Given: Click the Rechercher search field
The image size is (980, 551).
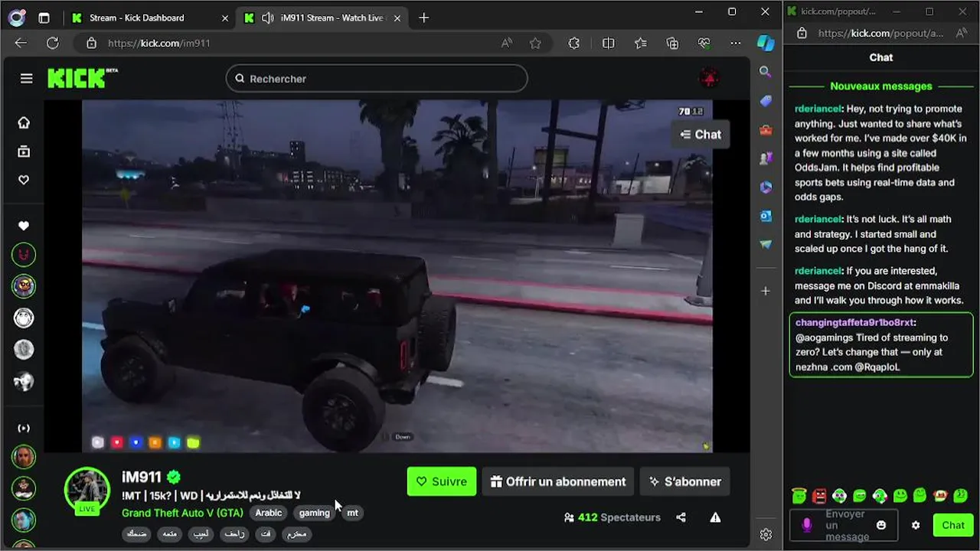Looking at the screenshot, I should click(377, 78).
